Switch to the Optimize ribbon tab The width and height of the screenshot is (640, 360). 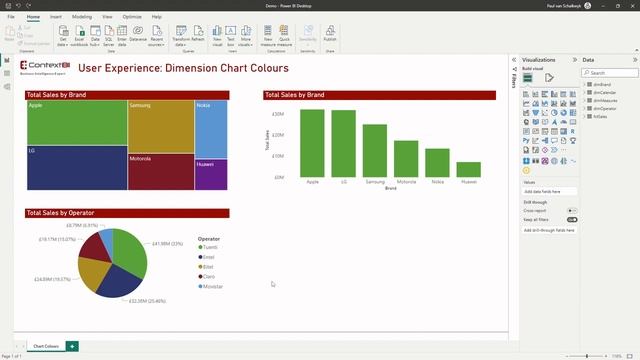click(x=132, y=17)
